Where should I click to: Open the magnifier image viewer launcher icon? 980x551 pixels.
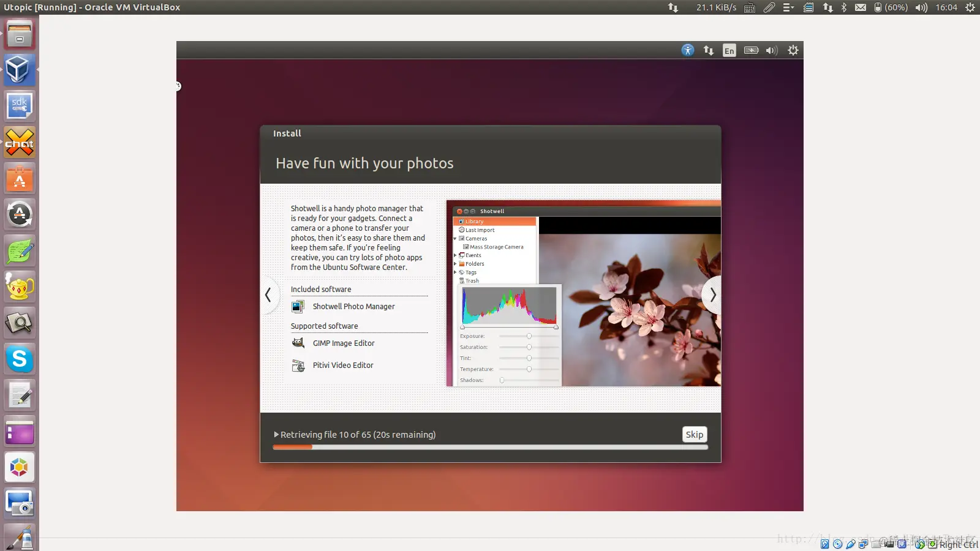[x=20, y=323]
